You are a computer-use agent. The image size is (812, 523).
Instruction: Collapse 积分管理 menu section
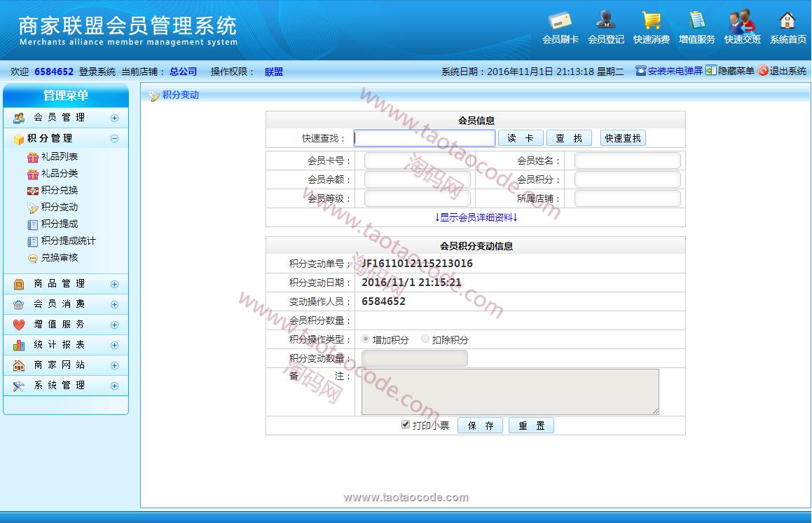(x=114, y=139)
